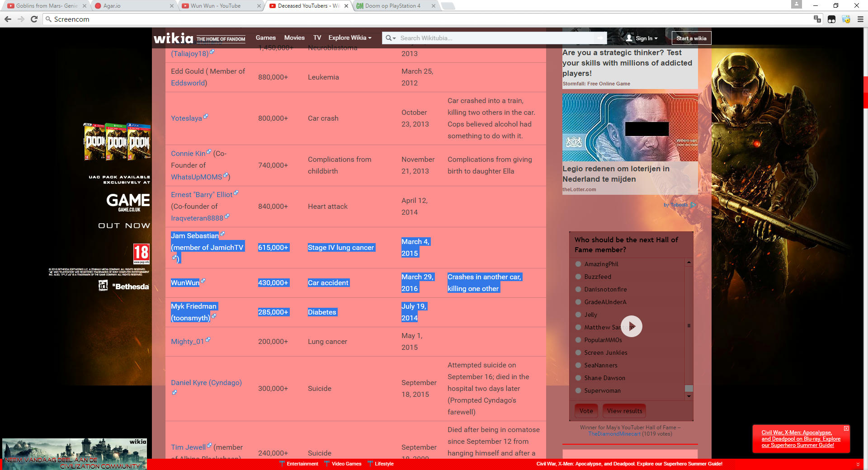The image size is (868, 470).
Task: Select GradeAUnderA in the poll
Action: click(x=578, y=302)
